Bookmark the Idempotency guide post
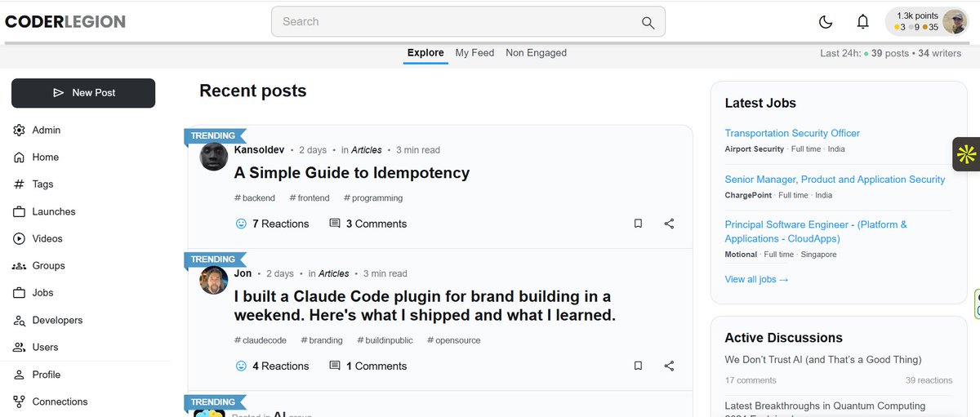 click(638, 224)
